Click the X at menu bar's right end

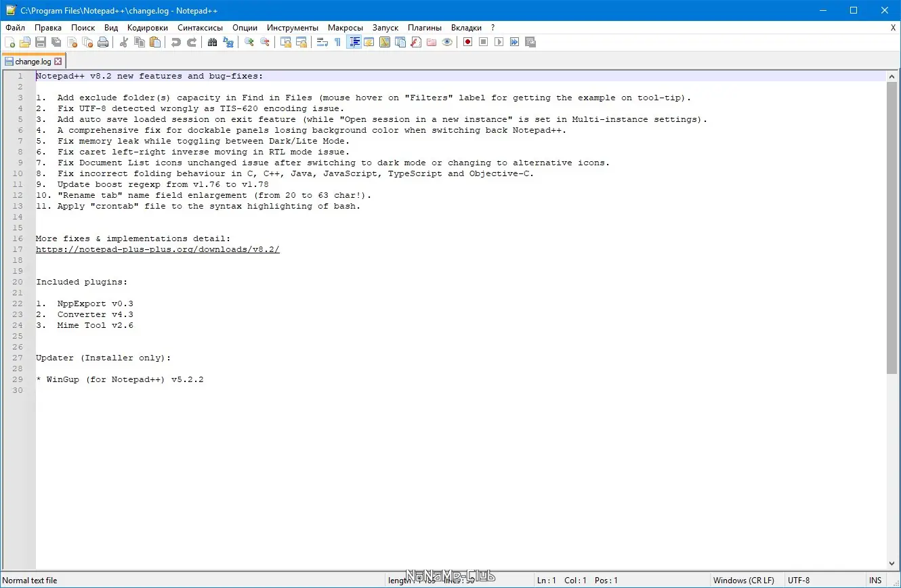point(893,28)
